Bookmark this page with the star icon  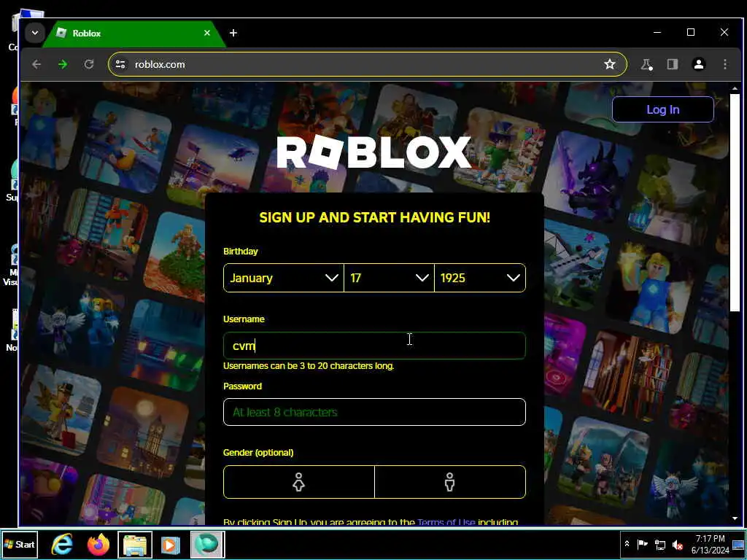pos(610,64)
